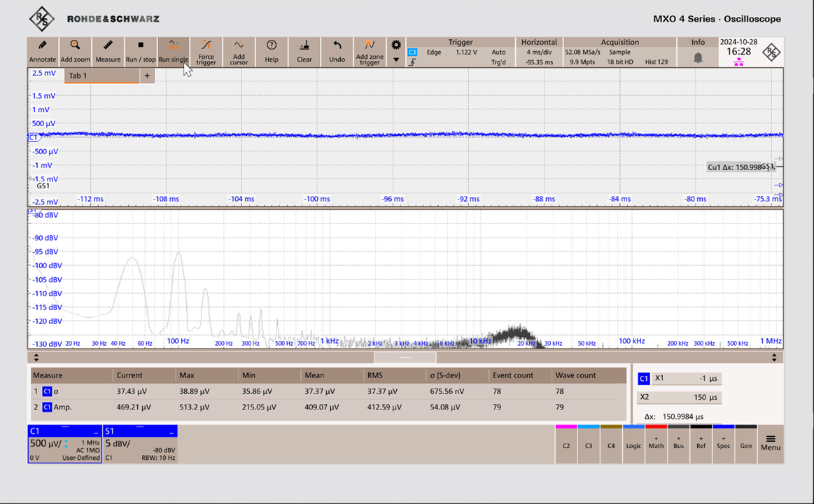814x504 pixels.
Task: Click the rising edge trigger slope icon
Action: click(412, 62)
